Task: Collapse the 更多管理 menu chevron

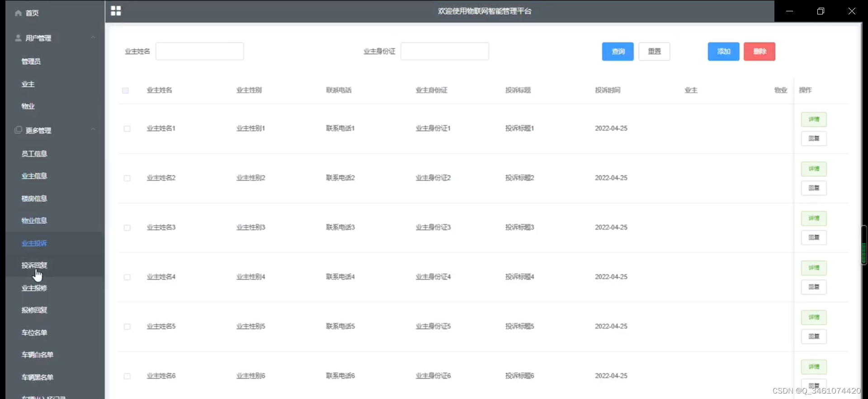Action: (x=93, y=130)
